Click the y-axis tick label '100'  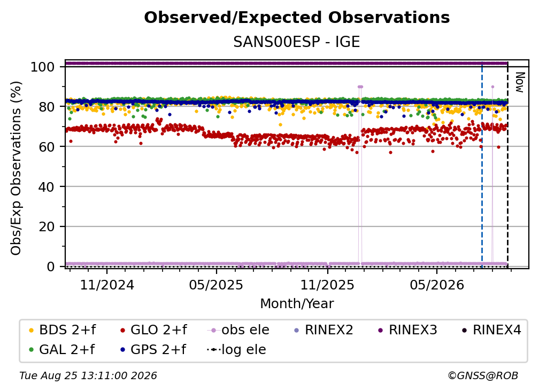pyautogui.click(x=43, y=67)
